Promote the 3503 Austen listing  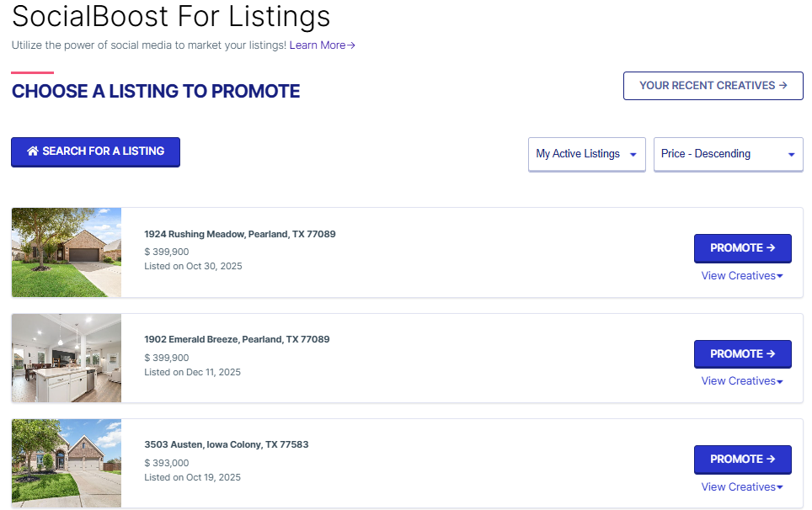click(742, 460)
